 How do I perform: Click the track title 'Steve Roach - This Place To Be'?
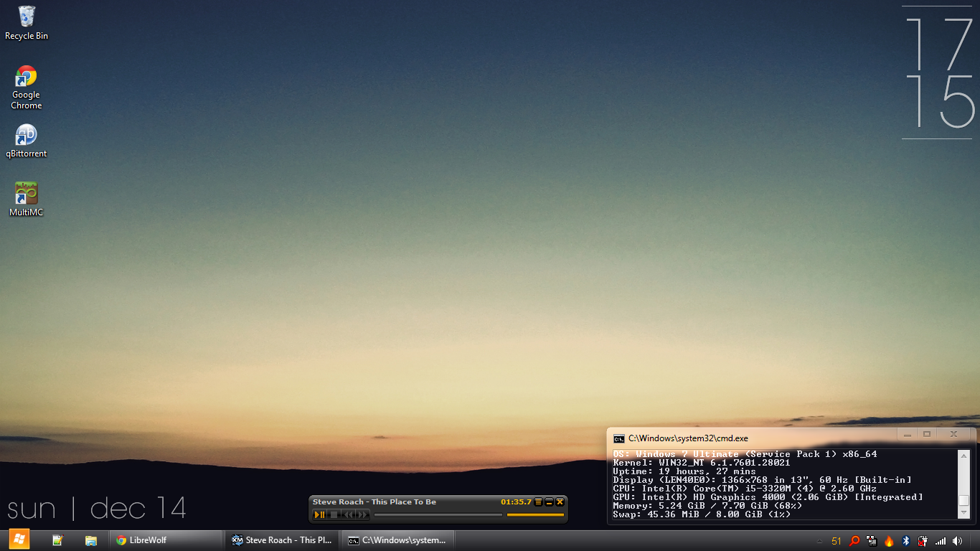click(374, 502)
